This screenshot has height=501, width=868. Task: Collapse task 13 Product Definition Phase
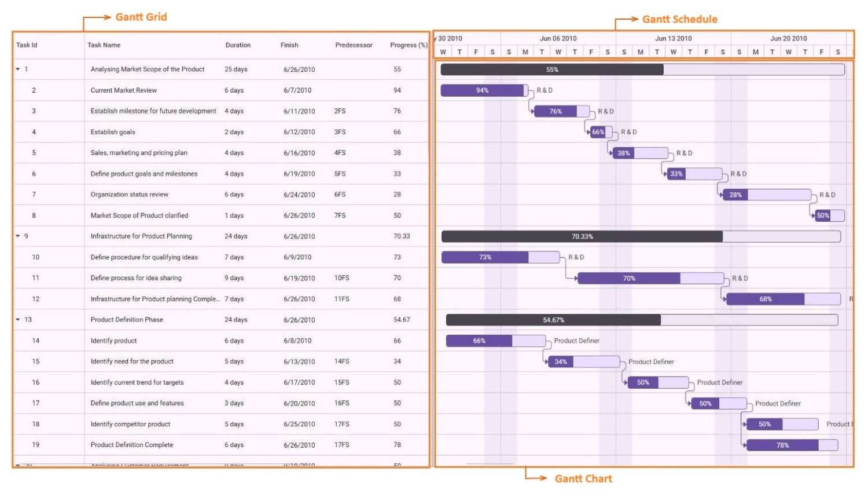click(18, 320)
